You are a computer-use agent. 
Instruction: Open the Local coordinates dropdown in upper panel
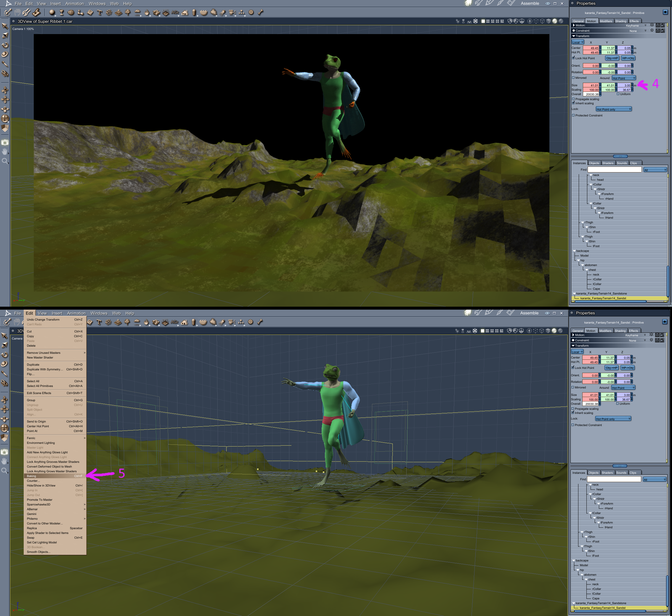click(x=578, y=42)
